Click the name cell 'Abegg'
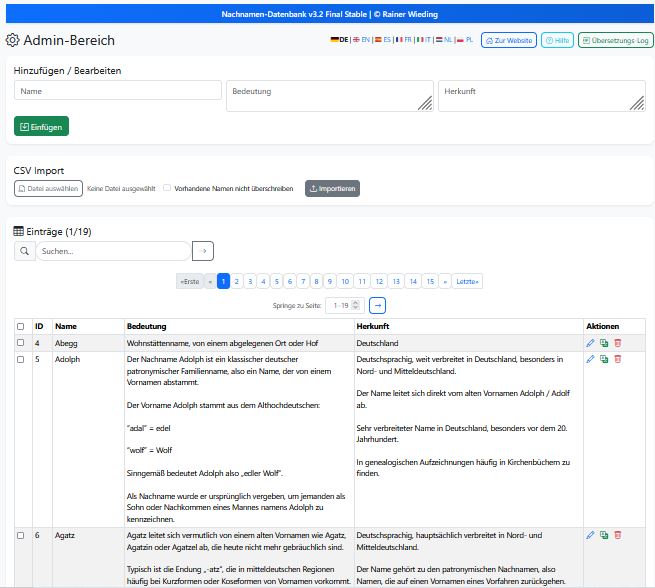 click(66, 343)
